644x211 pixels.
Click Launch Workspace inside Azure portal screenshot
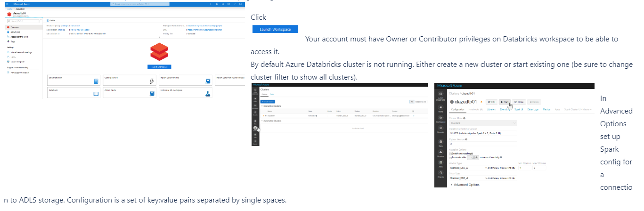tap(159, 66)
